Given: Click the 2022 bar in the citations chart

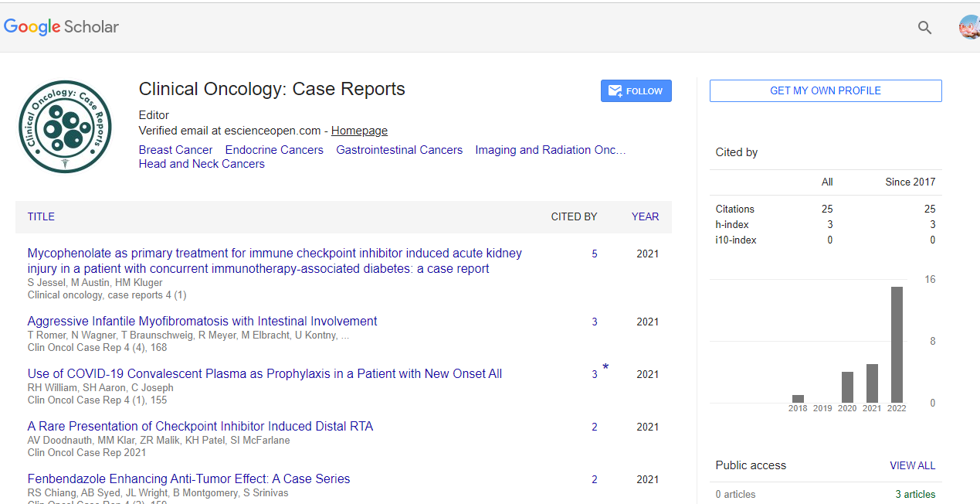Looking at the screenshot, I should tap(897, 345).
